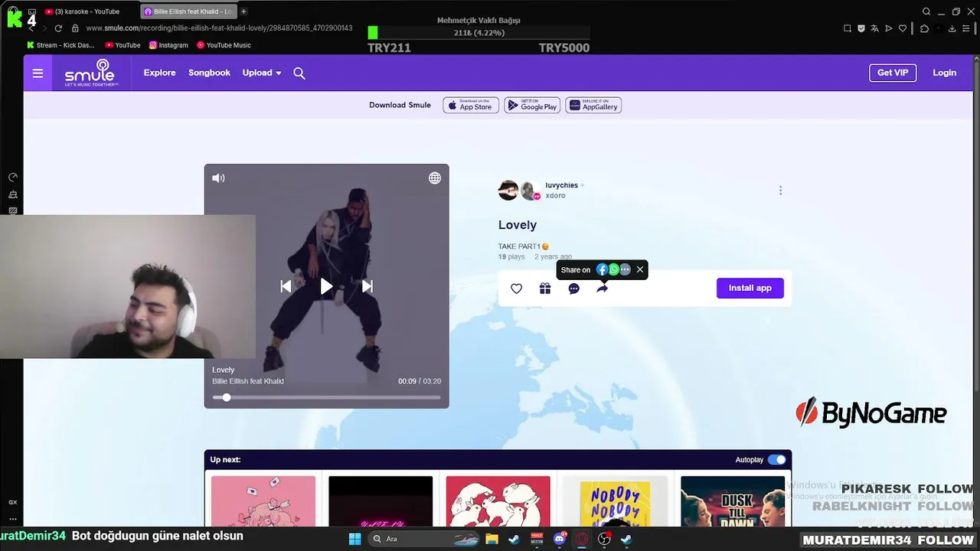Add the page to bookmarks with the heart
The height and width of the screenshot is (551, 980).
[903, 28]
